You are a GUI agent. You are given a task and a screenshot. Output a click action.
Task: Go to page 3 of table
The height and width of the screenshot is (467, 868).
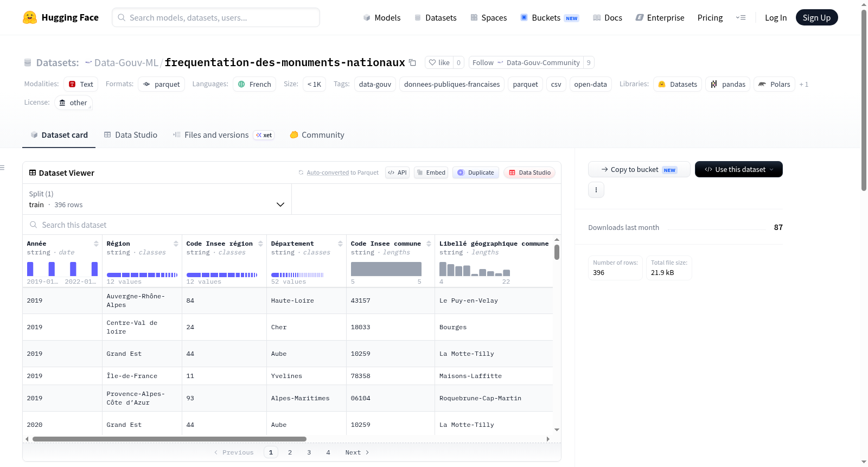pyautogui.click(x=309, y=452)
